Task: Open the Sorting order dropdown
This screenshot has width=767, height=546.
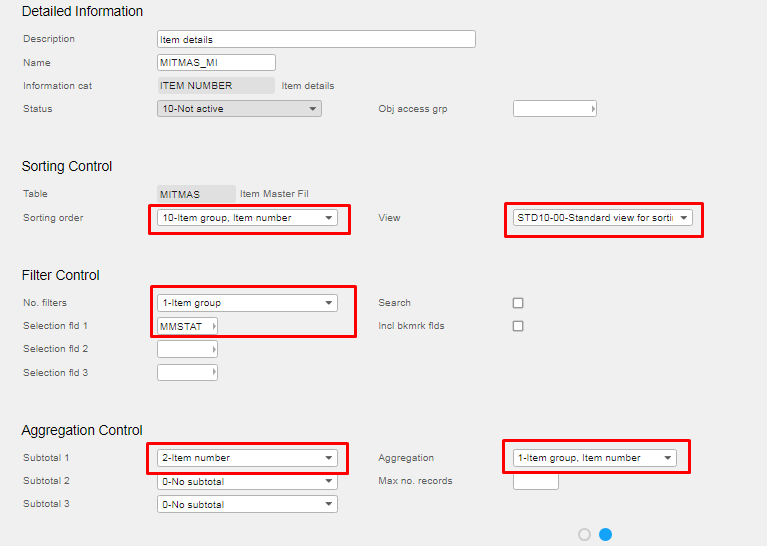Action: click(x=247, y=218)
